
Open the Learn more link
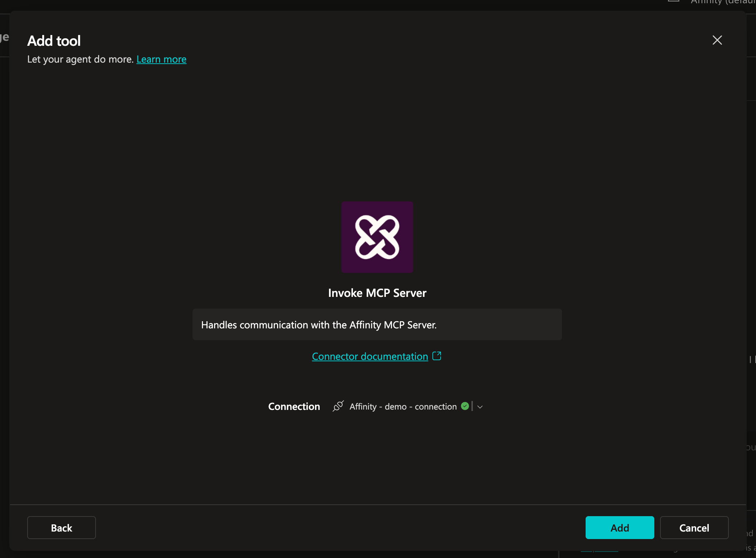click(161, 59)
